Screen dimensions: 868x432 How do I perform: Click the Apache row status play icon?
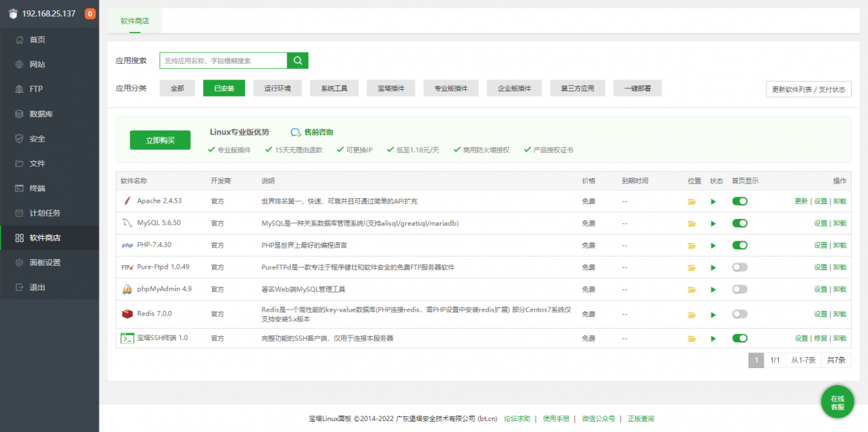tap(714, 202)
